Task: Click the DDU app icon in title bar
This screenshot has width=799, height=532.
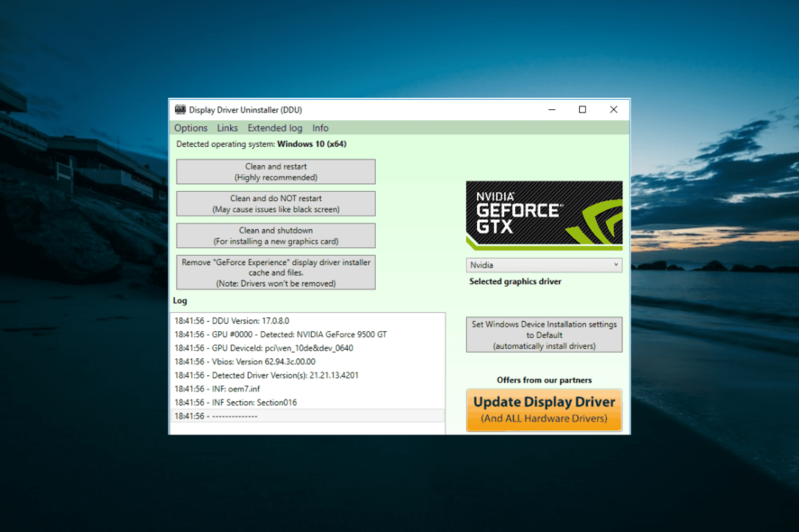Action: (179, 110)
